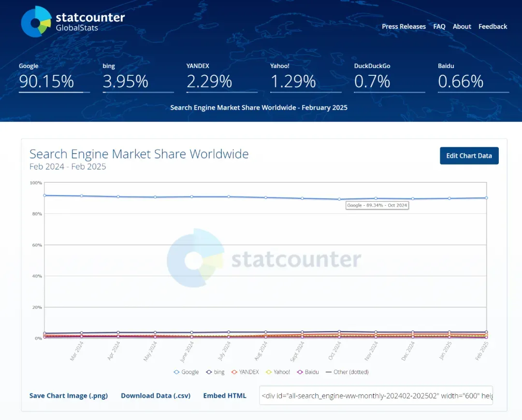Click the Edit Chart Data button
522x420 pixels.
(x=469, y=155)
